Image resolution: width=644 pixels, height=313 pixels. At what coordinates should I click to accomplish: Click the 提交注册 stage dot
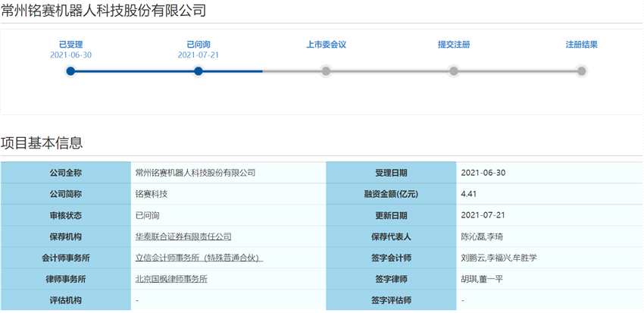(x=453, y=71)
